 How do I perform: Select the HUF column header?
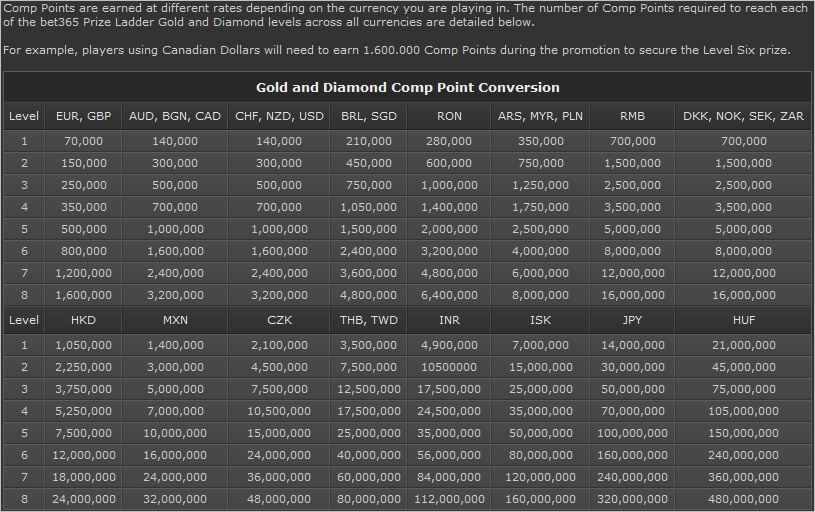[744, 320]
